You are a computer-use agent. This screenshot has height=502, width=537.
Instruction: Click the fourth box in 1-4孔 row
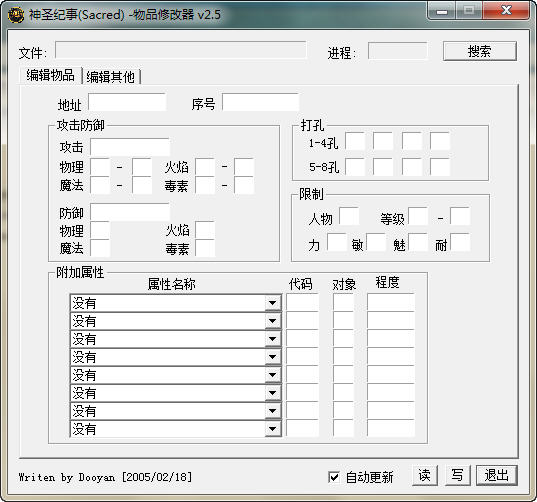tap(440, 141)
